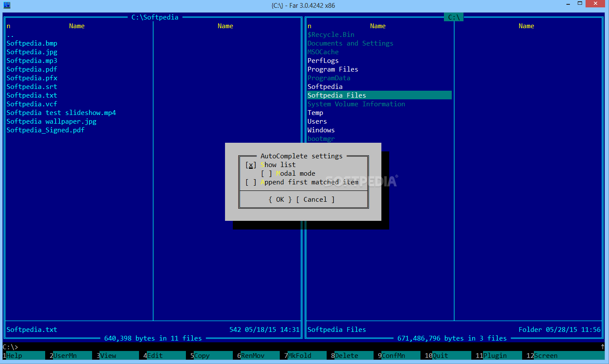
Task: Select MSOCache folder
Action: point(323,52)
